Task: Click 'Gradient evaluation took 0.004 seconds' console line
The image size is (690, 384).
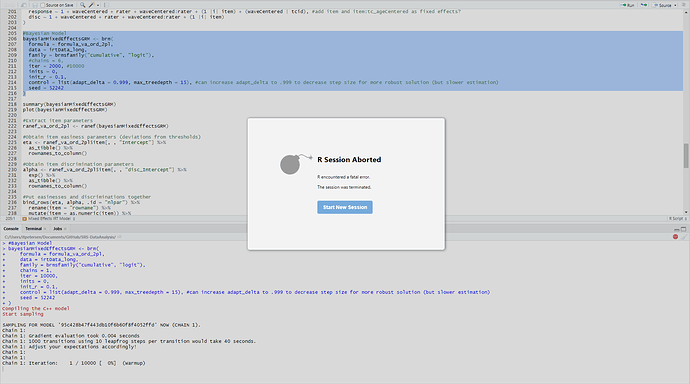Action: click(x=71, y=336)
